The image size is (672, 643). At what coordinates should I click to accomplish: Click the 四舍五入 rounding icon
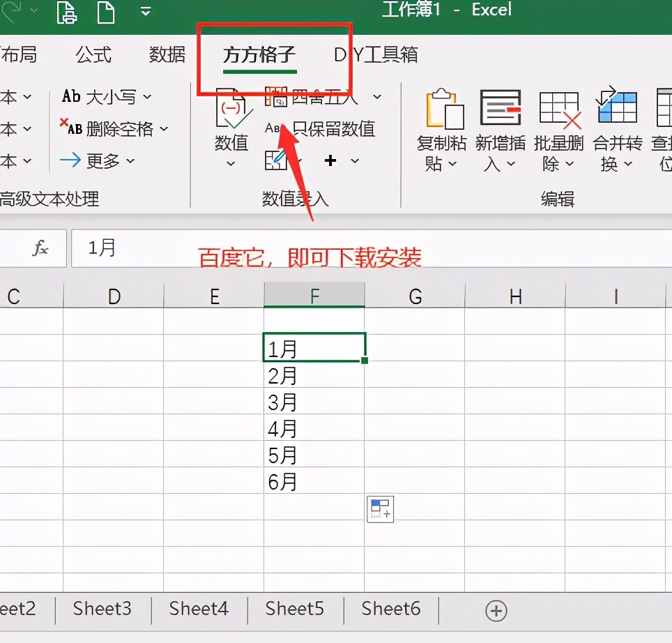(x=275, y=96)
